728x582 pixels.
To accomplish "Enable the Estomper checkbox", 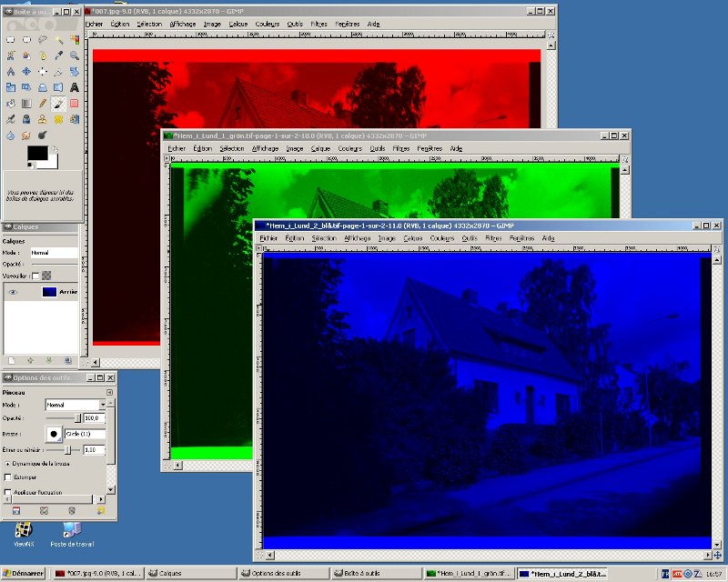I will pyautogui.click(x=8, y=477).
